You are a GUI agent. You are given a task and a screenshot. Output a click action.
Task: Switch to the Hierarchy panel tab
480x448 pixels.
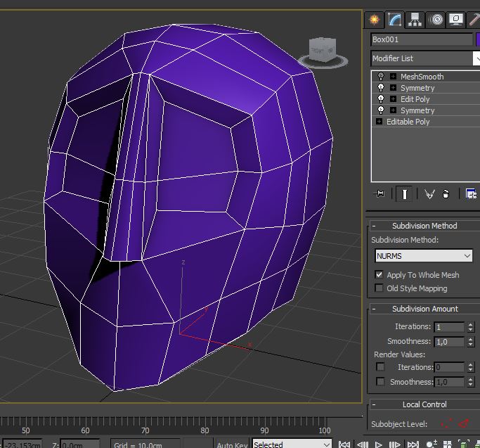tap(415, 20)
